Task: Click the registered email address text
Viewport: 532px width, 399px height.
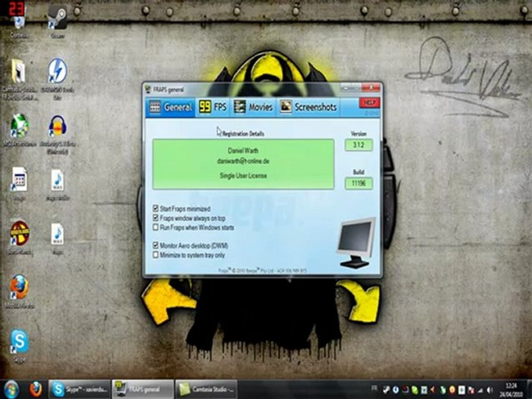Action: [243, 161]
